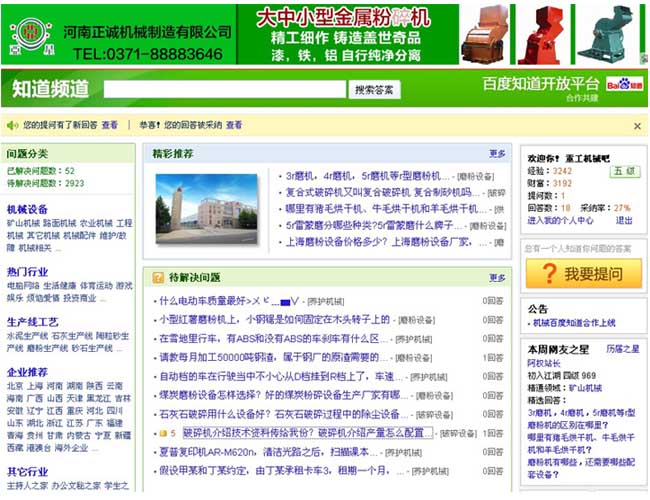Open question 什么电动车质量最好
The width and height of the screenshot is (650, 500).
point(228,301)
